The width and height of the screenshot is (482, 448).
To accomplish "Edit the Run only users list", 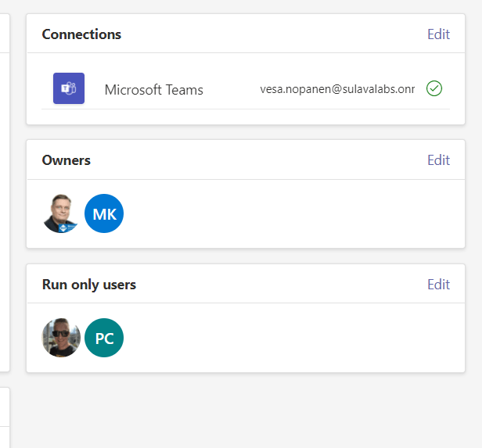I will (x=438, y=285).
